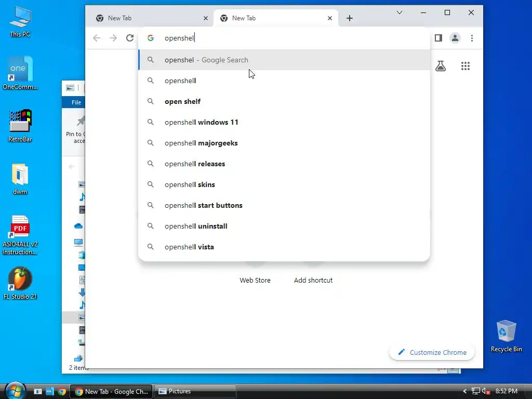Pick 'openshell start buttons' suggestion
Image resolution: width=532 pixels, height=399 pixels.
pos(284,205)
